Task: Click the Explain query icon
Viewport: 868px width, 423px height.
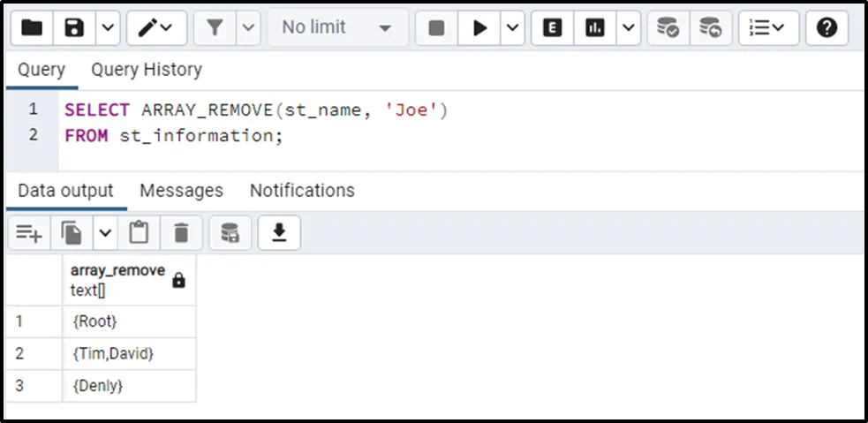Action: [x=553, y=28]
